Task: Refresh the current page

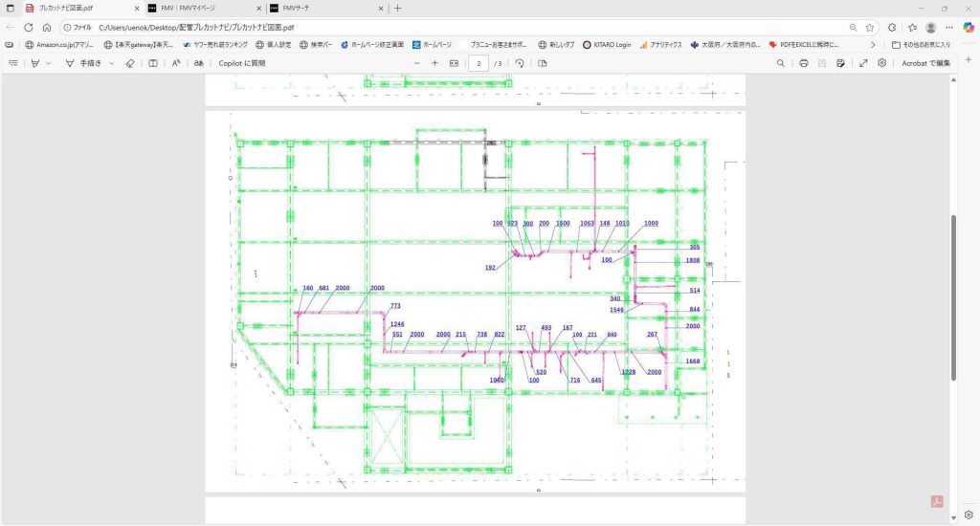Action: 28,28
